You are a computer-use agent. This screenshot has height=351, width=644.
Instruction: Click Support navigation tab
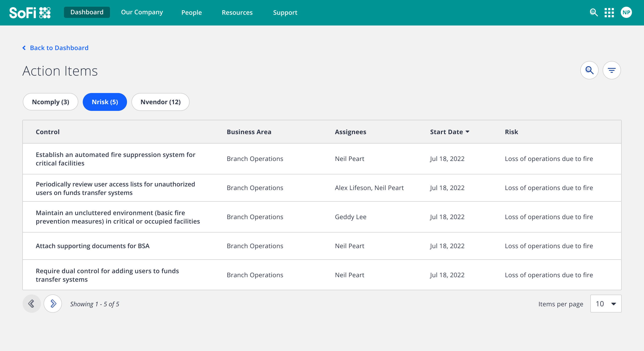click(x=285, y=13)
